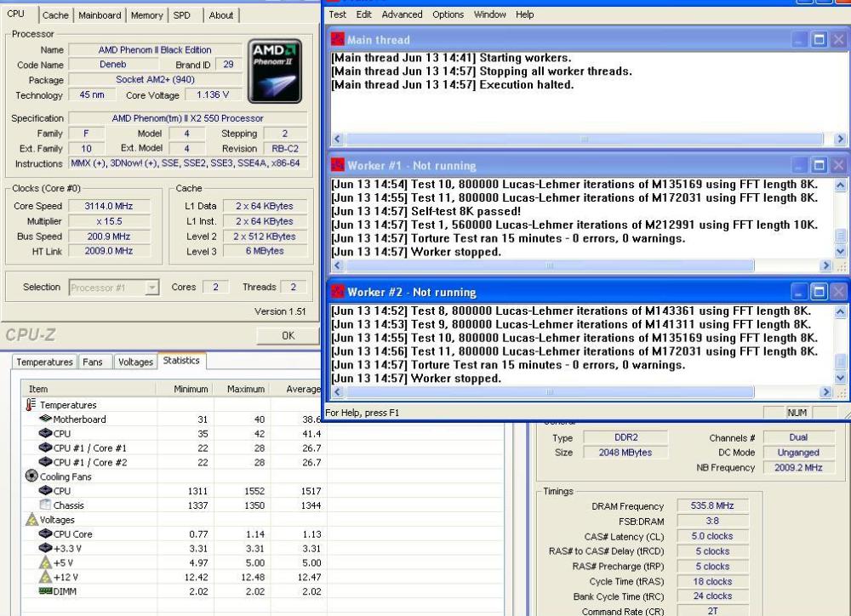
Task: Click the Specification field AMD Phenom II X2 550
Action: tap(188, 118)
